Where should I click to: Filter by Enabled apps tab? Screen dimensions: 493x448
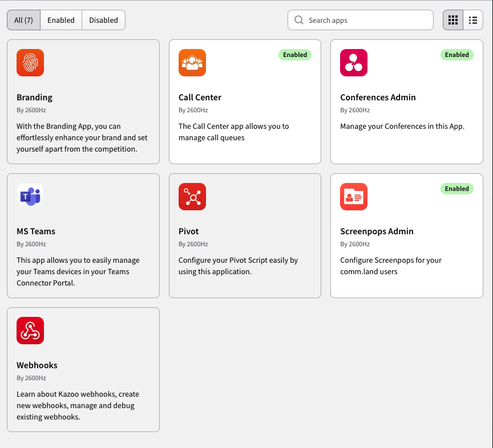pyautogui.click(x=61, y=20)
